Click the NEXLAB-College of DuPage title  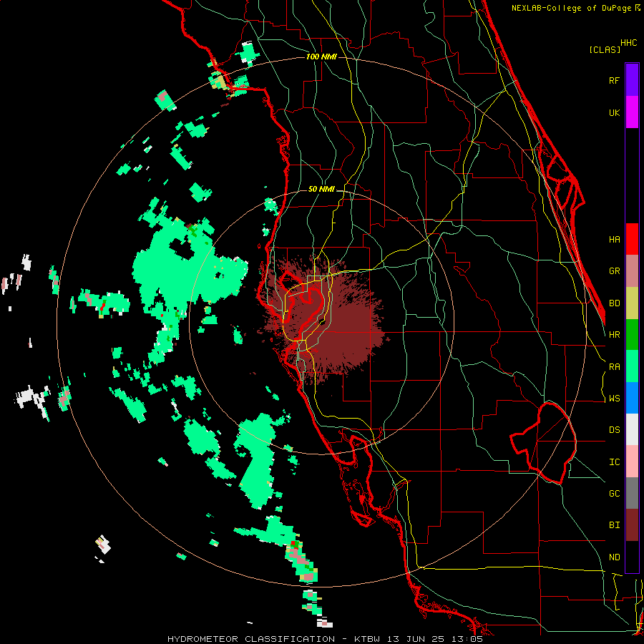coord(571,8)
